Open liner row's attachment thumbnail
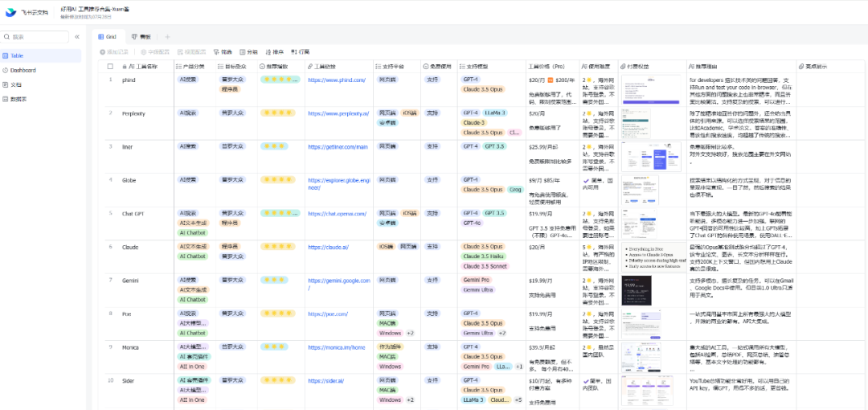Viewport: 868px width, 410px height. pyautogui.click(x=650, y=157)
